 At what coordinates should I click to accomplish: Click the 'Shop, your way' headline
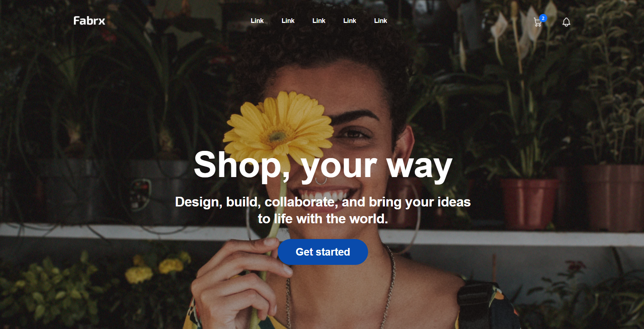[323, 165]
